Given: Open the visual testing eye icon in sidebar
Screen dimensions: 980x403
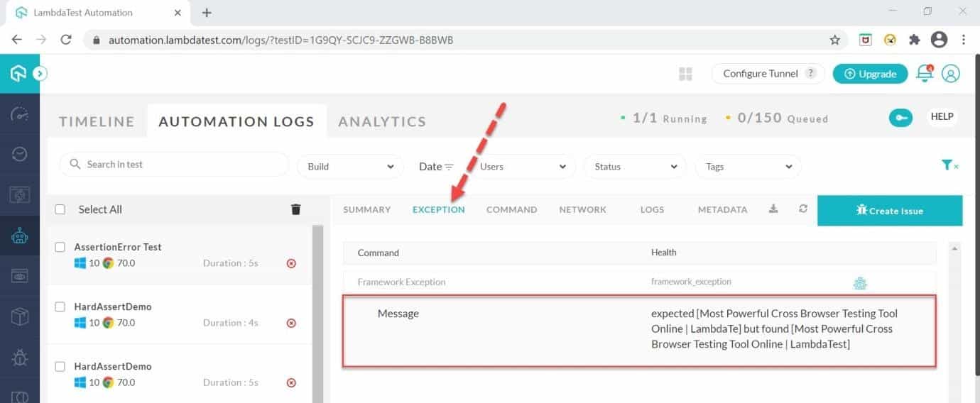Looking at the screenshot, I should (x=20, y=276).
